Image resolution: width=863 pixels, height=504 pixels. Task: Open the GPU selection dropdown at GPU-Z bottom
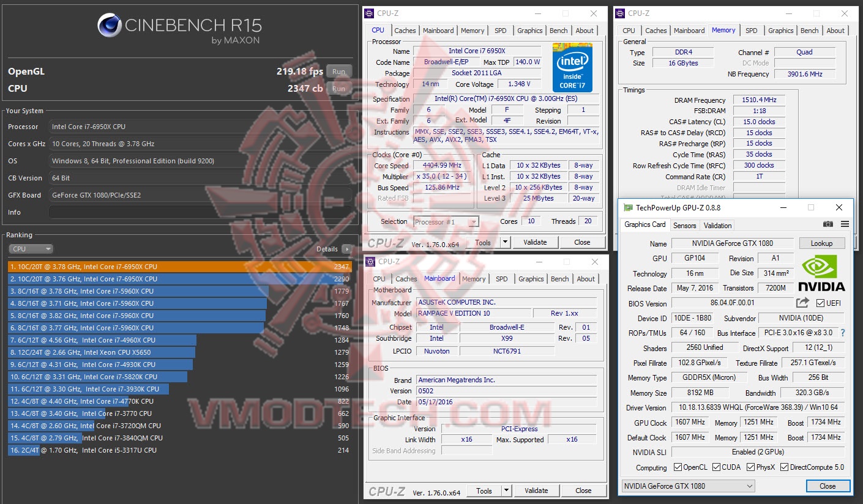(x=689, y=486)
